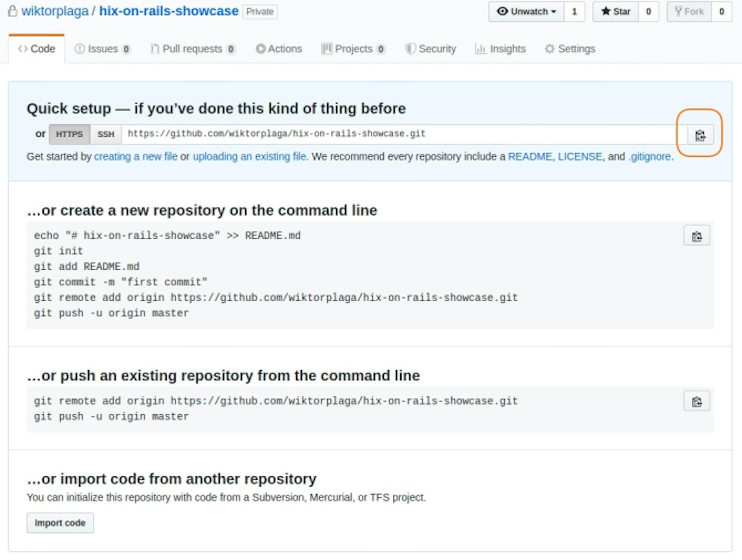Viewport: 742px width, 560px height.
Task: Expand the Unwatch notifications dropdown
Action: pyautogui.click(x=526, y=12)
